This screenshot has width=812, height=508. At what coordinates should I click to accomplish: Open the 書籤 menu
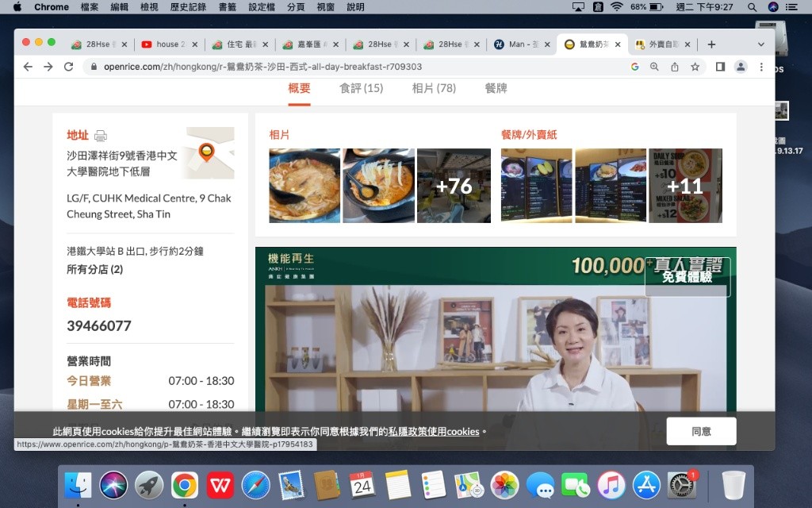[x=228, y=6]
